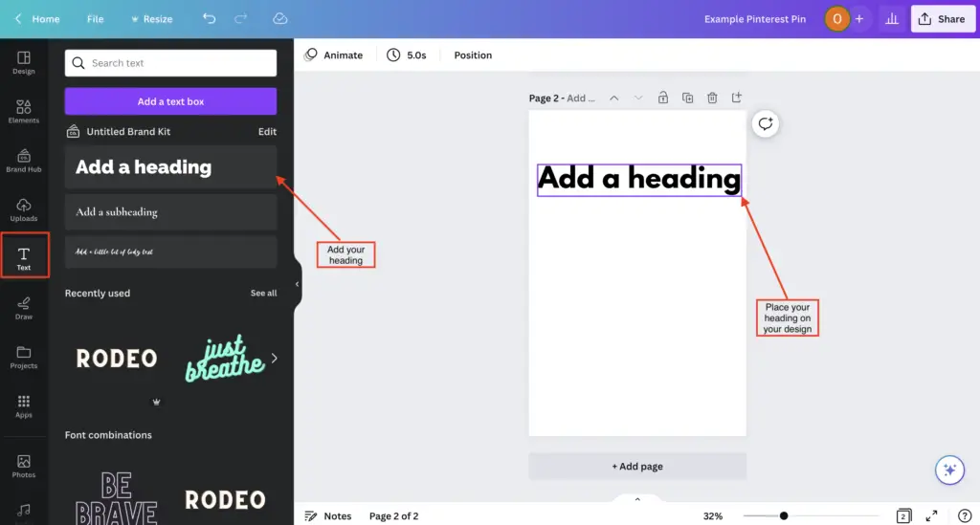The height and width of the screenshot is (525, 980).
Task: Redo the last undone action
Action: coord(240,19)
